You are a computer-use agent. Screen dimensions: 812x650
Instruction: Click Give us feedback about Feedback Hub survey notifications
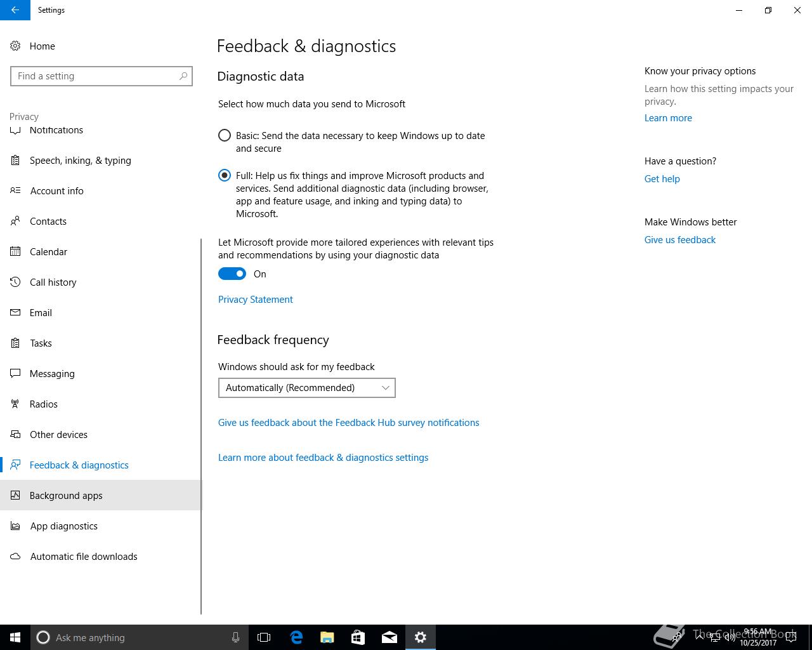[x=349, y=423]
